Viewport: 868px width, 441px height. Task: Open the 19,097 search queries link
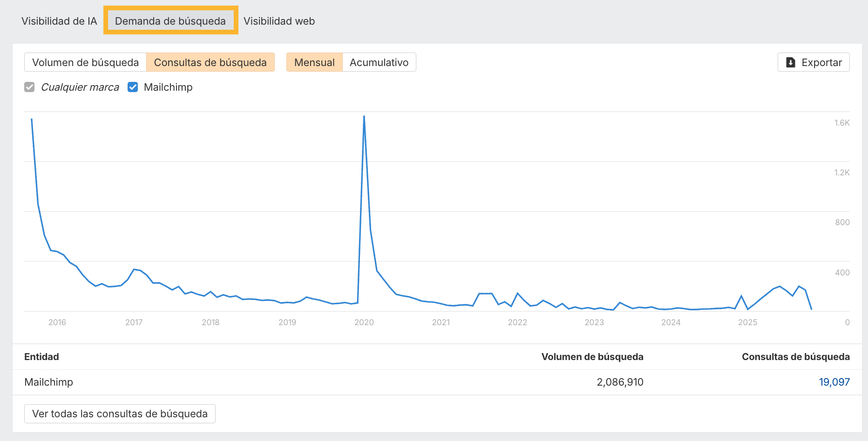(834, 382)
